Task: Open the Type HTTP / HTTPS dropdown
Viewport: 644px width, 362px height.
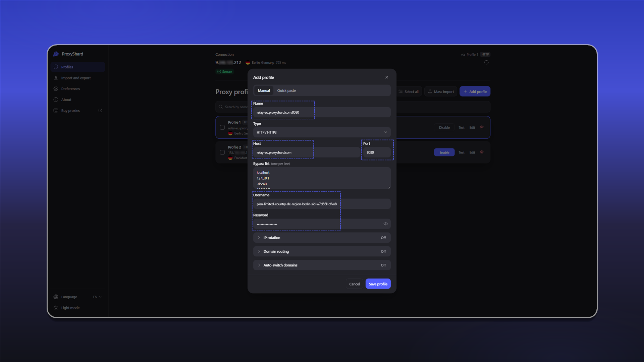Action: 322,132
